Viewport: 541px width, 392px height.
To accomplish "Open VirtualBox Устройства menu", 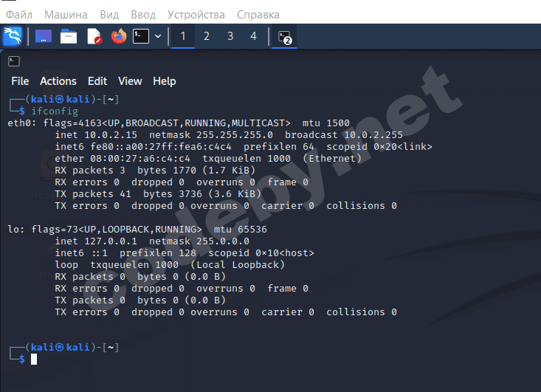I will click(x=196, y=15).
